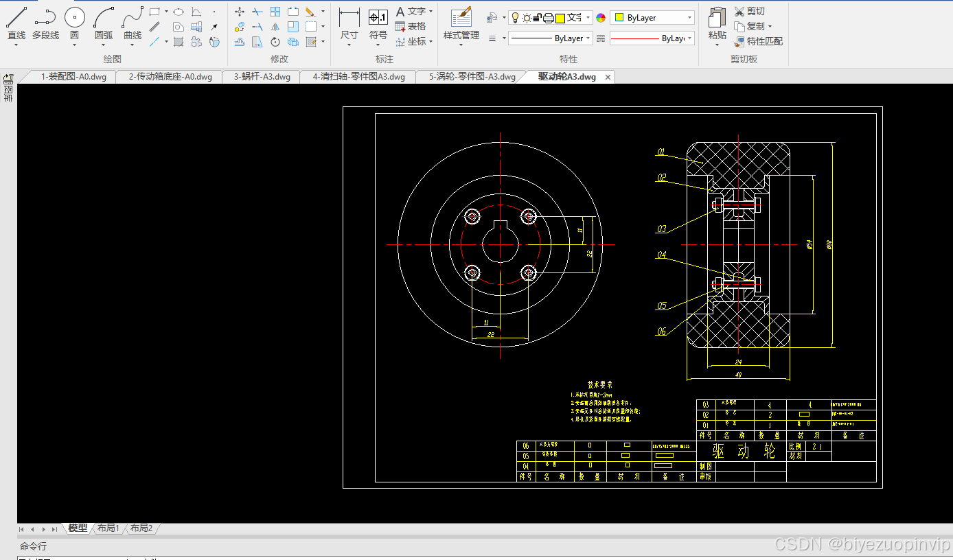The width and height of the screenshot is (953, 560).
Task: Click the 表格 table button
Action: tap(411, 27)
